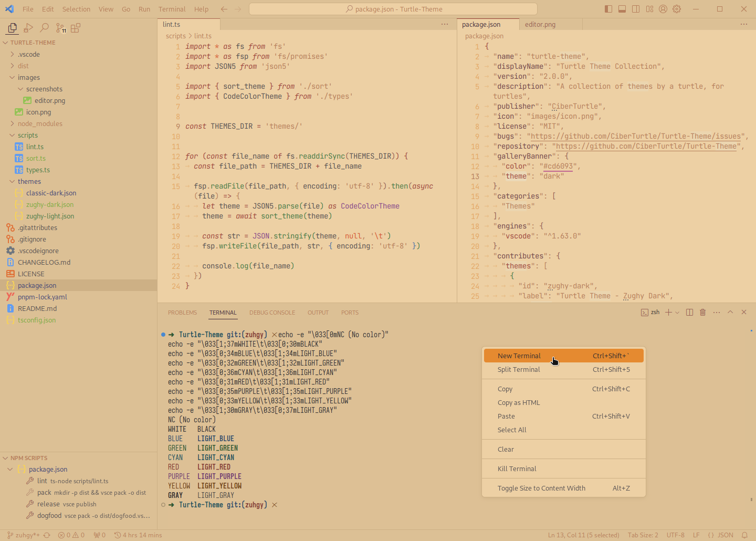Image resolution: width=756 pixels, height=541 pixels.
Task: Click the command center search box
Action: pyautogui.click(x=393, y=9)
